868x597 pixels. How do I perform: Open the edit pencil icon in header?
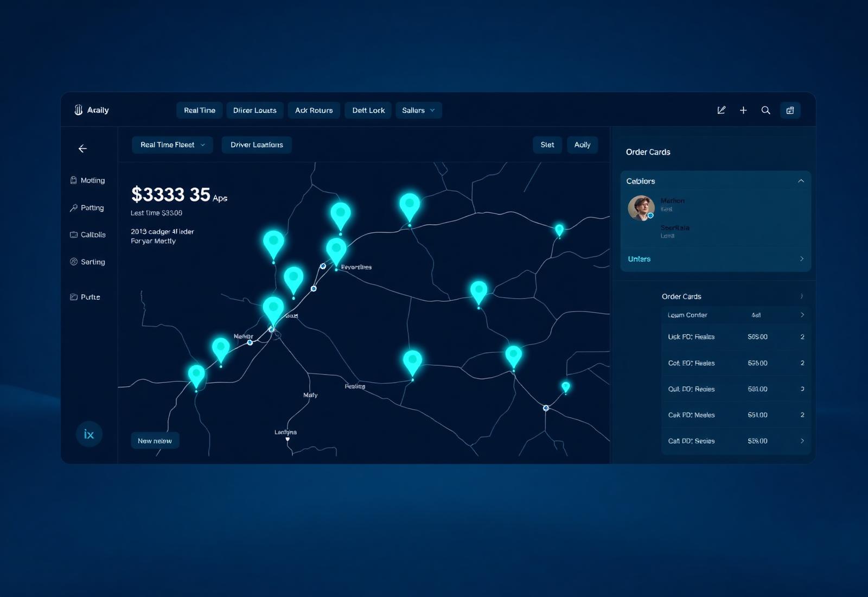click(x=721, y=110)
